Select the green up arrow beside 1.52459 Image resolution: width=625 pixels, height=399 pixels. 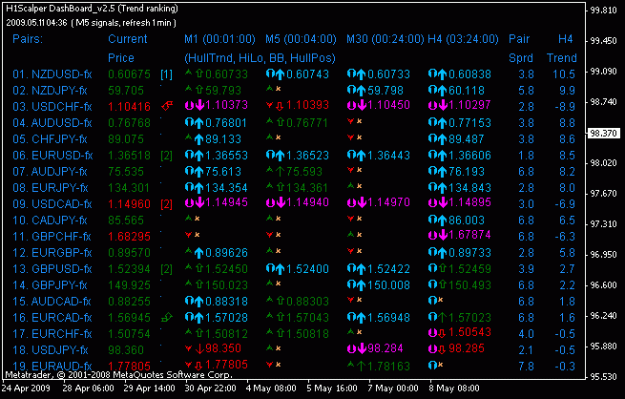tap(442, 269)
